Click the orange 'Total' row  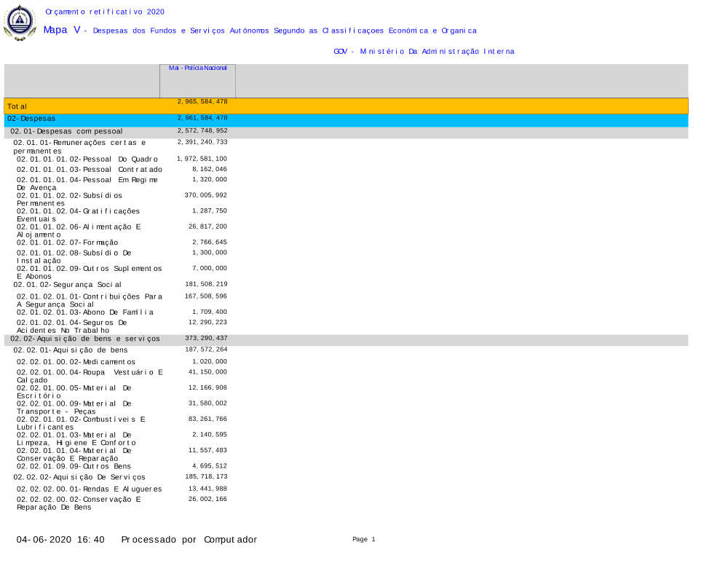[346, 106]
